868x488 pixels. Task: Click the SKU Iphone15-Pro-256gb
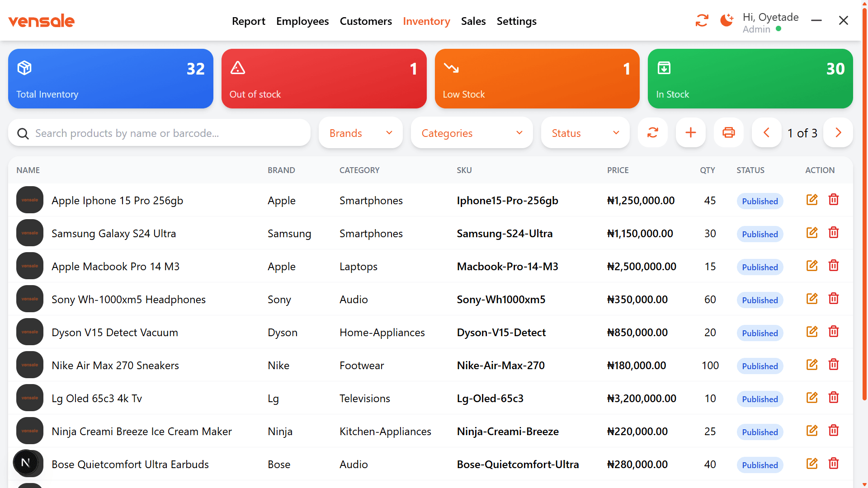507,201
